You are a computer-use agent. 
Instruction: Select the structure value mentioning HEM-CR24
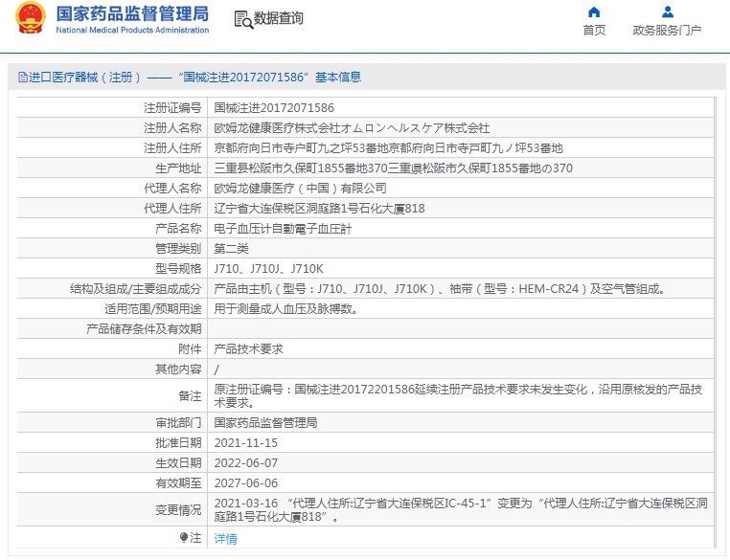(x=440, y=288)
